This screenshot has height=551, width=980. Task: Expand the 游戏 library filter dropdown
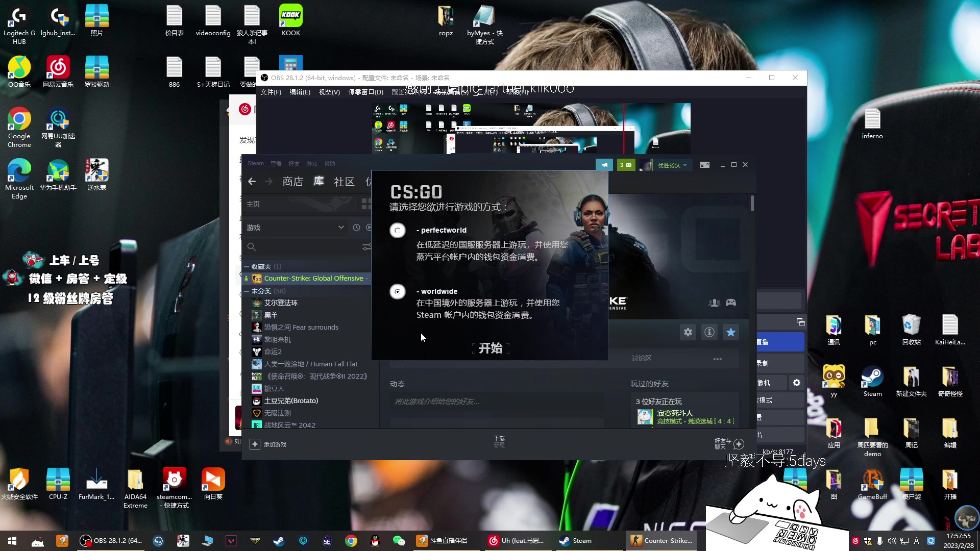[296, 228]
